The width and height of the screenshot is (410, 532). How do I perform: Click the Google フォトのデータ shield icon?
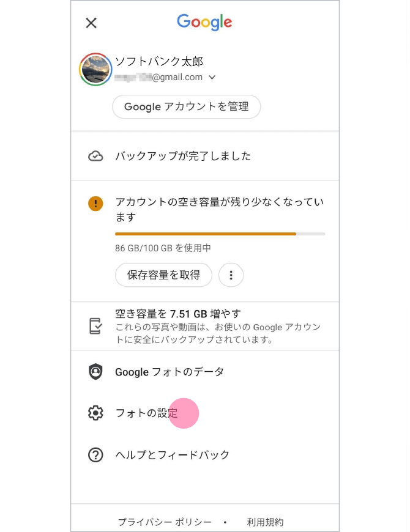point(95,372)
